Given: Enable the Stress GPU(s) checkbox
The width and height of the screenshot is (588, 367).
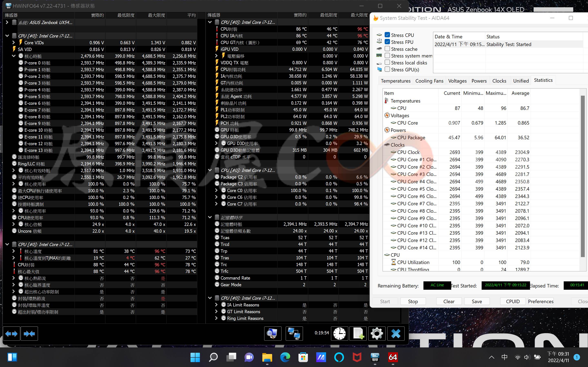Looking at the screenshot, I should [x=387, y=69].
